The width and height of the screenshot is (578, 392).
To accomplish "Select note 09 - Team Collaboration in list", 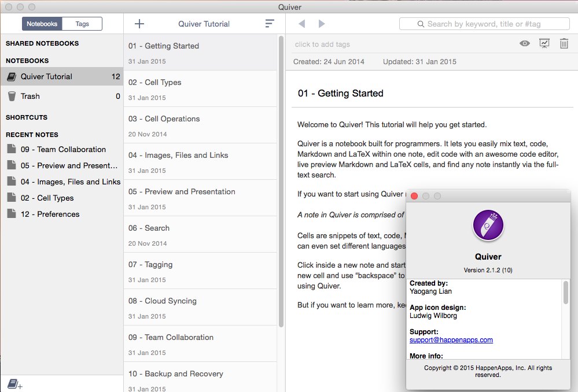I will click(200, 344).
